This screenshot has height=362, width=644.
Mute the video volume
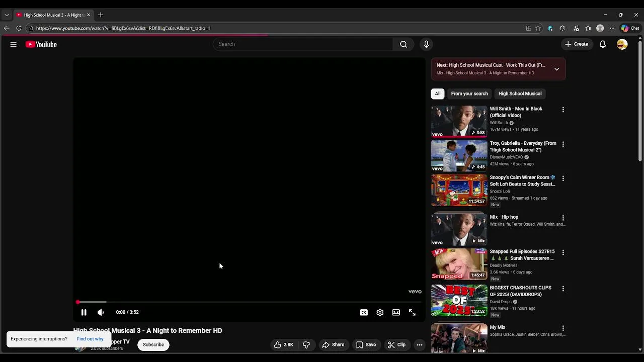click(x=101, y=312)
